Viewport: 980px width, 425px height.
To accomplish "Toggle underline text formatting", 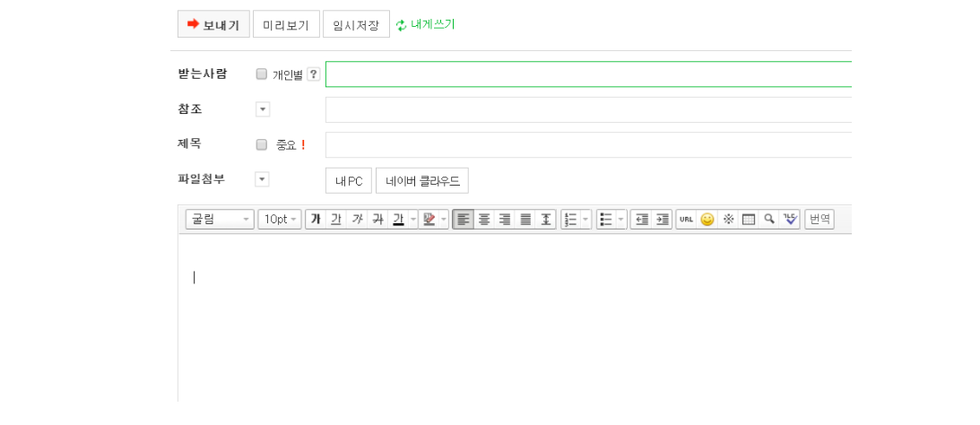I will tap(336, 220).
